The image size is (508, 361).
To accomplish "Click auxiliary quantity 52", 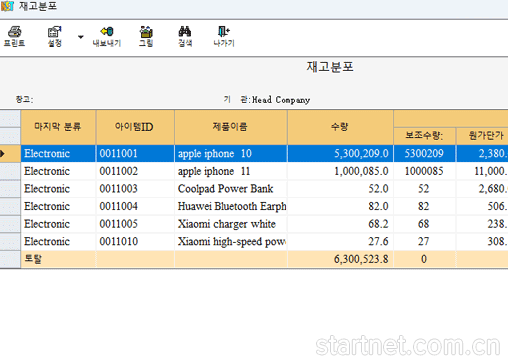I will tap(424, 189).
